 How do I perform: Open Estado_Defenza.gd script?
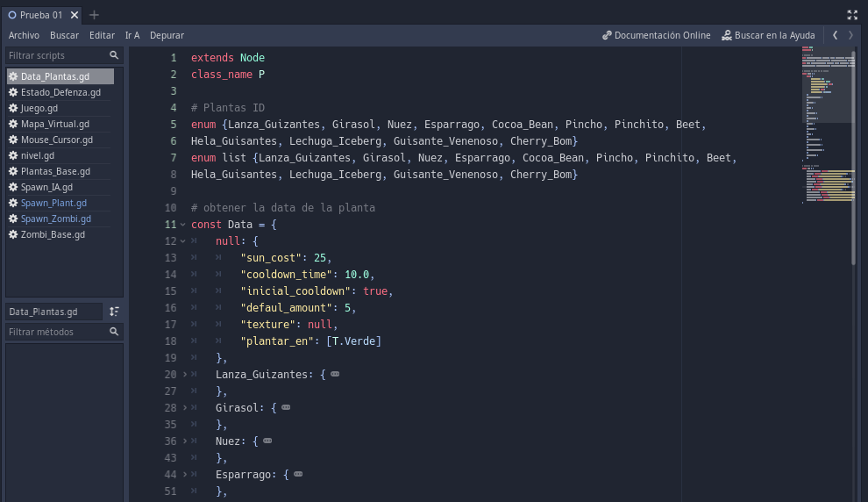click(60, 92)
